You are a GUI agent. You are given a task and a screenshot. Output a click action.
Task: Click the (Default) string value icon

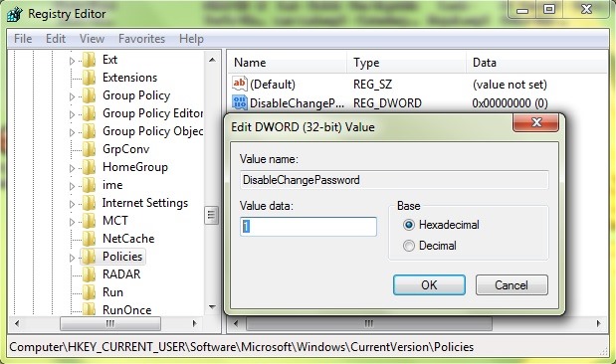[x=239, y=84]
